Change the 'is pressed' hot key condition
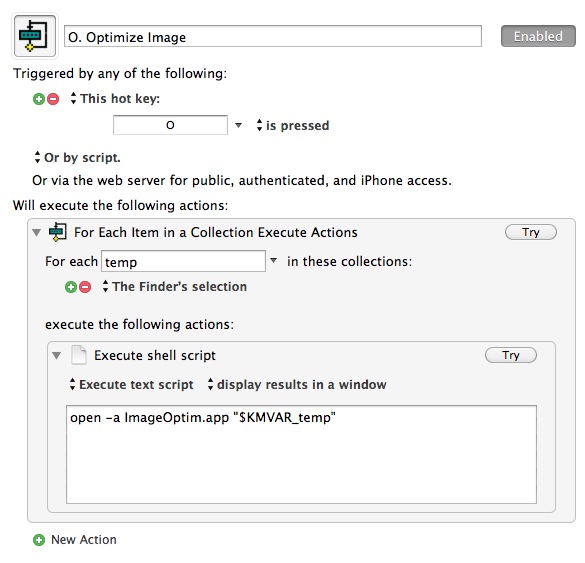 coord(293,125)
